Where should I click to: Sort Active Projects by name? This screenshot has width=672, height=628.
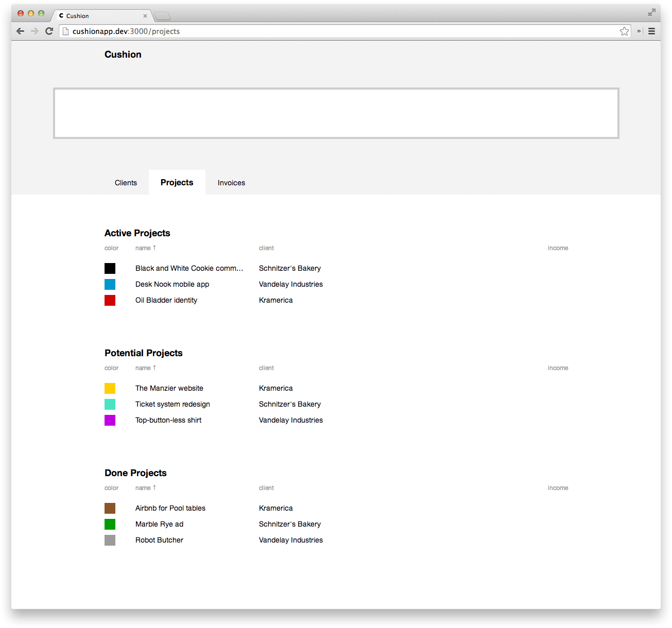[146, 248]
